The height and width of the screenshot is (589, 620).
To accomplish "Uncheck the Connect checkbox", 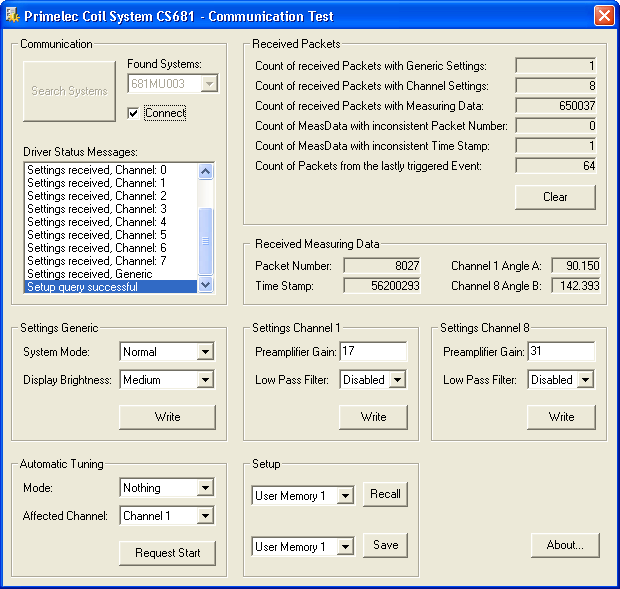I will click(133, 113).
